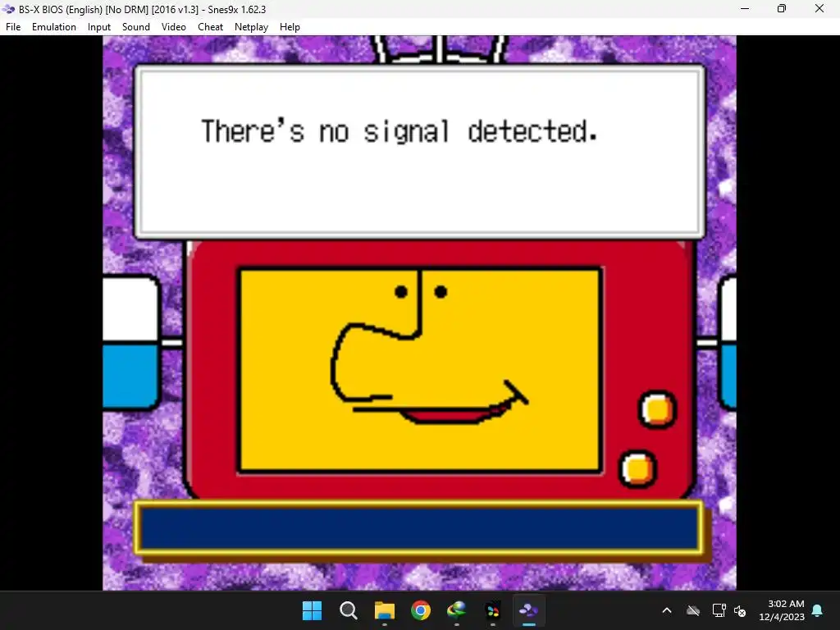Click the "There's no signal detected." message
The width and height of the screenshot is (840, 630).
[399, 132]
